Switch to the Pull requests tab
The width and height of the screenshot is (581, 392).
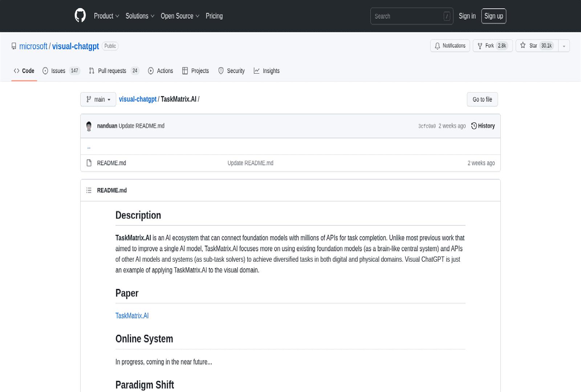point(112,71)
